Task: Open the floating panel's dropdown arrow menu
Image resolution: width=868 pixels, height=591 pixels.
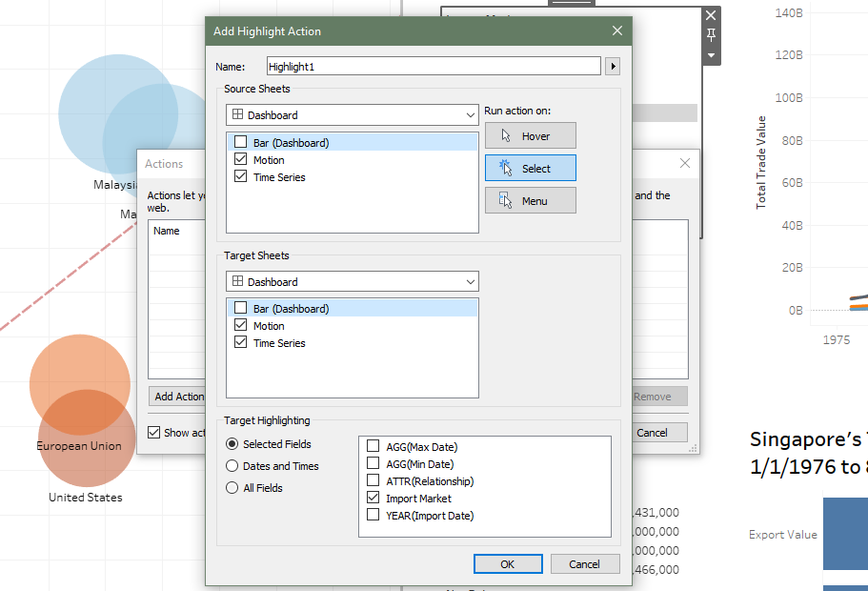Action: 711,55
